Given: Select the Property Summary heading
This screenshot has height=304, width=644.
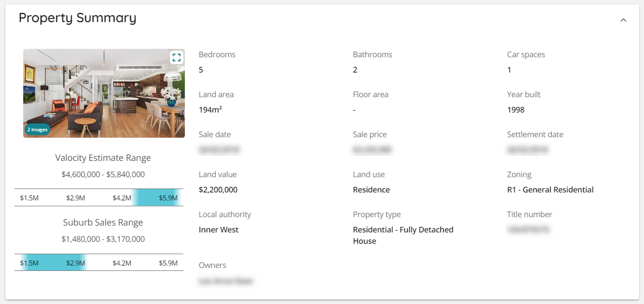Looking at the screenshot, I should tap(78, 18).
